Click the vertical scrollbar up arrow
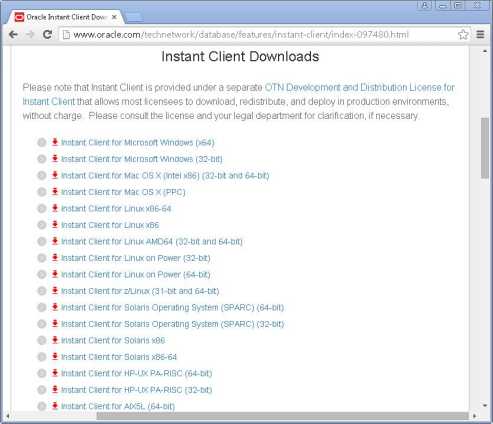Viewport: 493px width, 424px height. click(485, 51)
